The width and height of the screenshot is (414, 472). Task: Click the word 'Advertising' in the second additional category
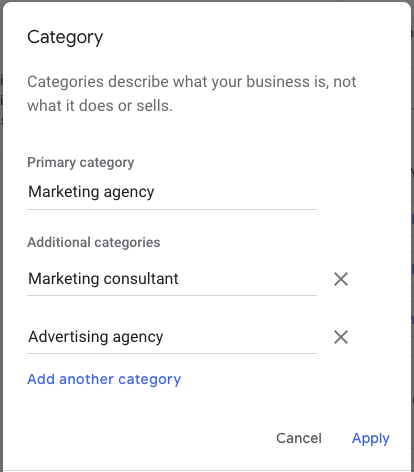tap(68, 337)
